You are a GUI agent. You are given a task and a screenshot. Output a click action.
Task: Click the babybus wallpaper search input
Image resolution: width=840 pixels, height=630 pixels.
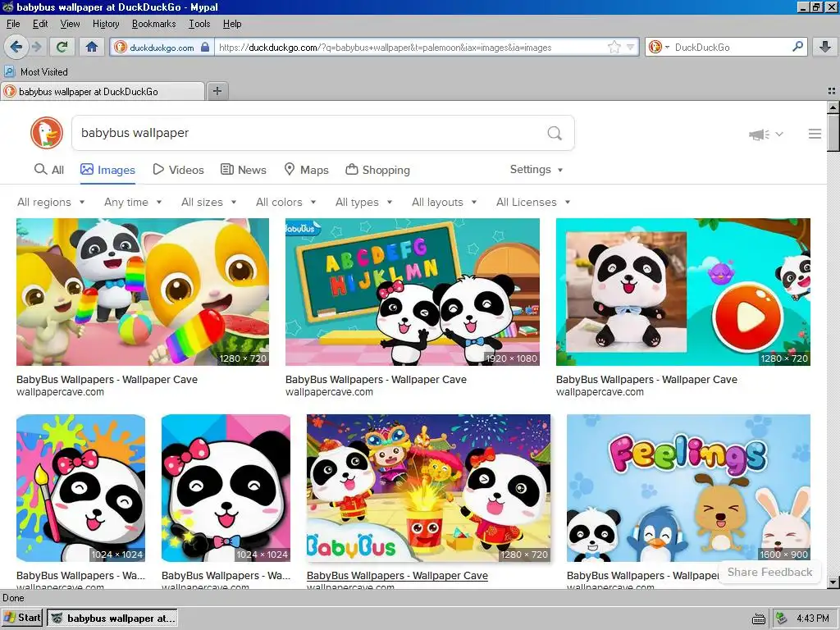[308, 133]
